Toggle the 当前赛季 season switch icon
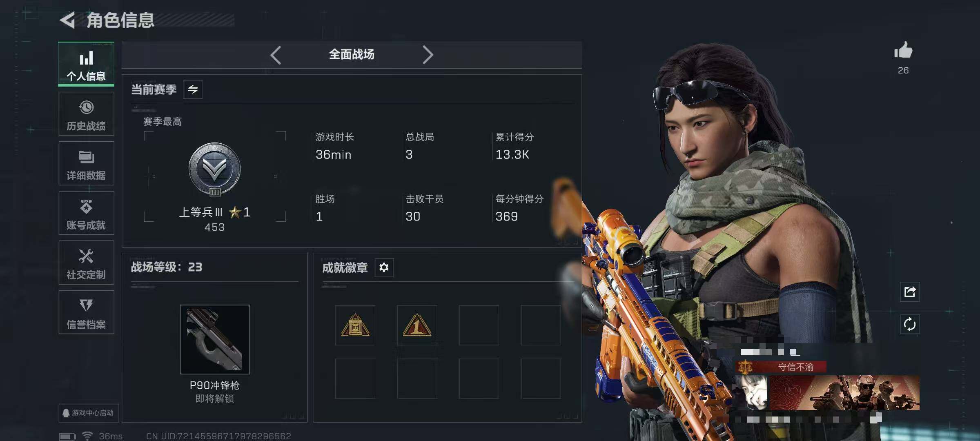The image size is (980, 441). click(193, 89)
